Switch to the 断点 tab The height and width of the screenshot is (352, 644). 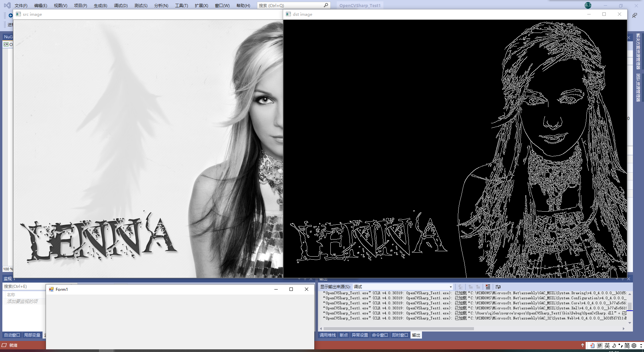tap(344, 335)
